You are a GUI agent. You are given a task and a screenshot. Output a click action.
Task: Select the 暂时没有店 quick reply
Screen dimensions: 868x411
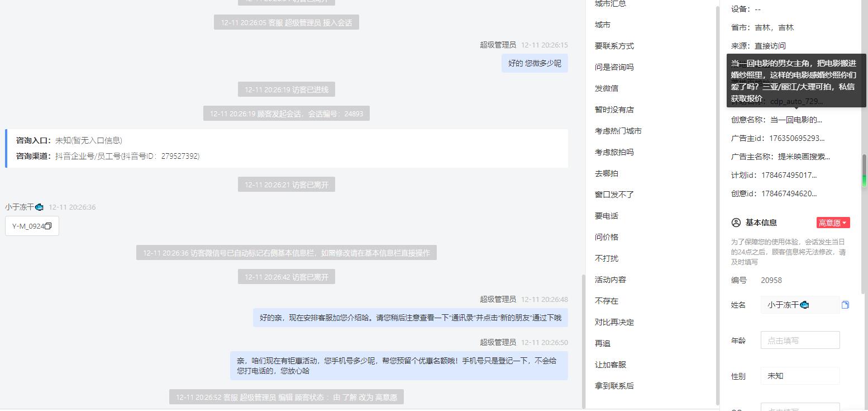[x=614, y=110]
